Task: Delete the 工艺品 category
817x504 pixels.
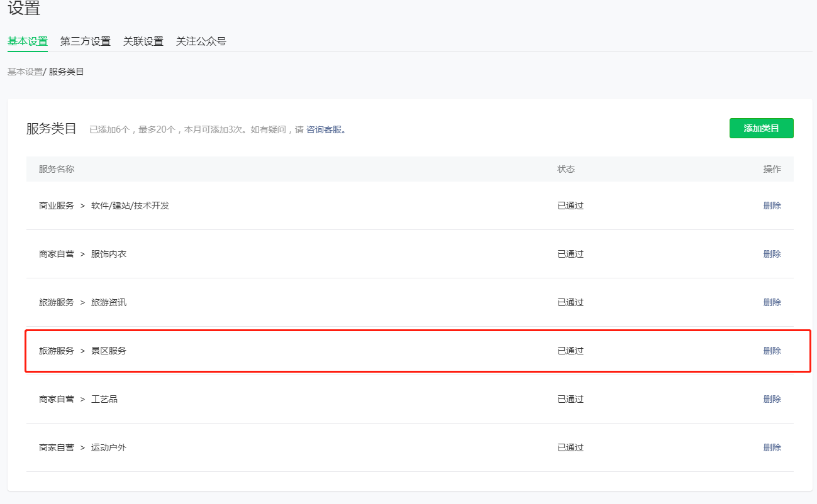Action: [x=772, y=399]
